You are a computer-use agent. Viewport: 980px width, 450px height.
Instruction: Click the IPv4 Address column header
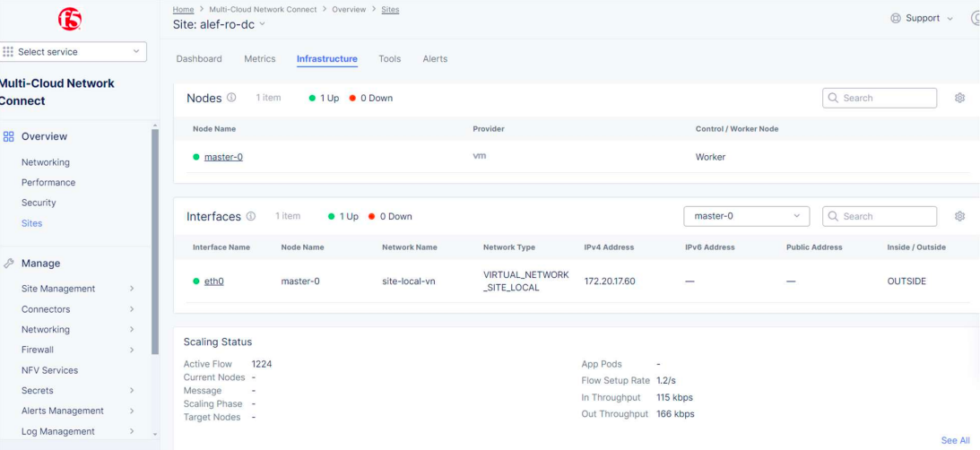click(609, 247)
